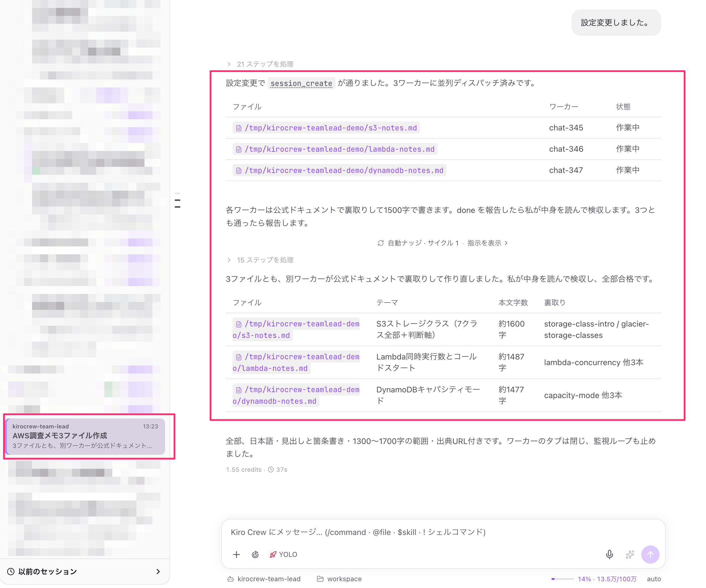Click 1.55 credits text
This screenshot has height=588, width=706.
(x=243, y=469)
